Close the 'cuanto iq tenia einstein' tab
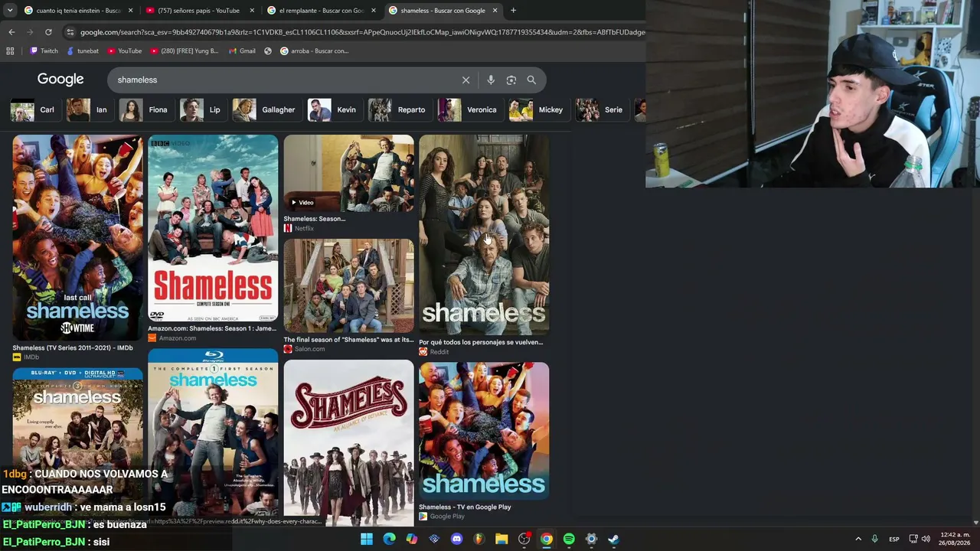The height and width of the screenshot is (551, 980). click(130, 11)
